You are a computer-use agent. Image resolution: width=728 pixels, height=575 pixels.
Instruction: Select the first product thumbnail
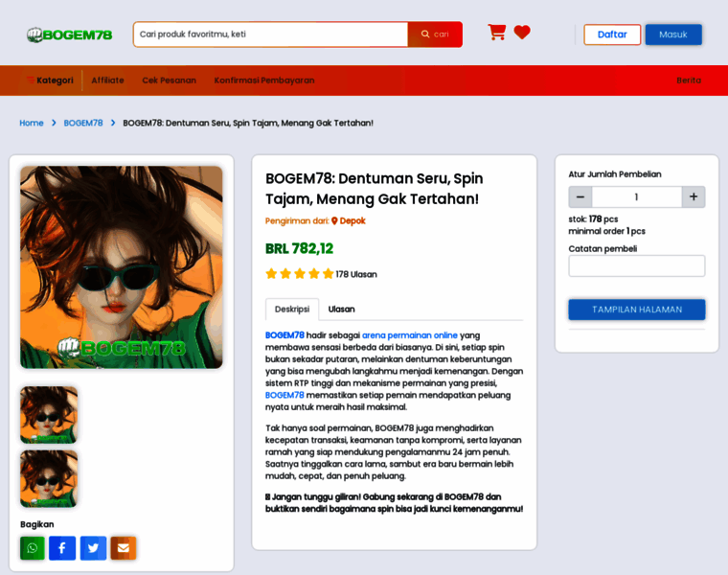point(49,415)
